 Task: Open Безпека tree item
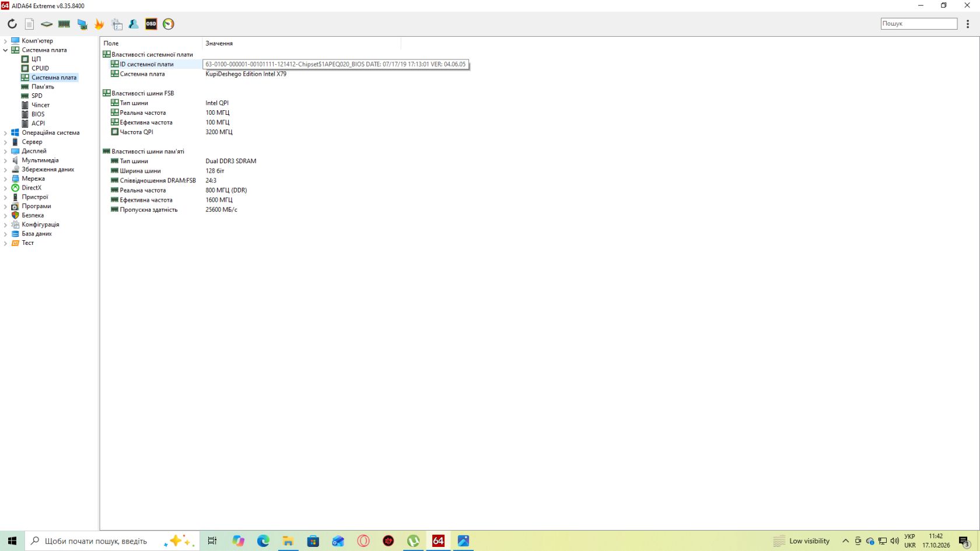pos(33,215)
